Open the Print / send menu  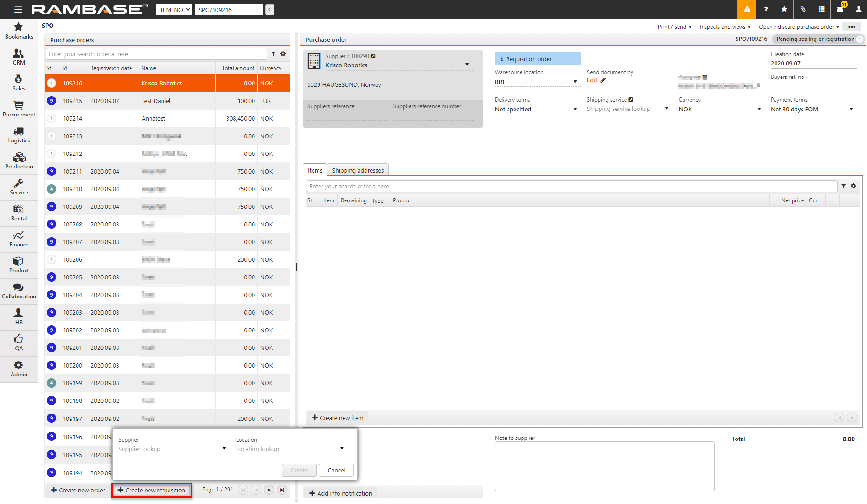[x=674, y=27]
